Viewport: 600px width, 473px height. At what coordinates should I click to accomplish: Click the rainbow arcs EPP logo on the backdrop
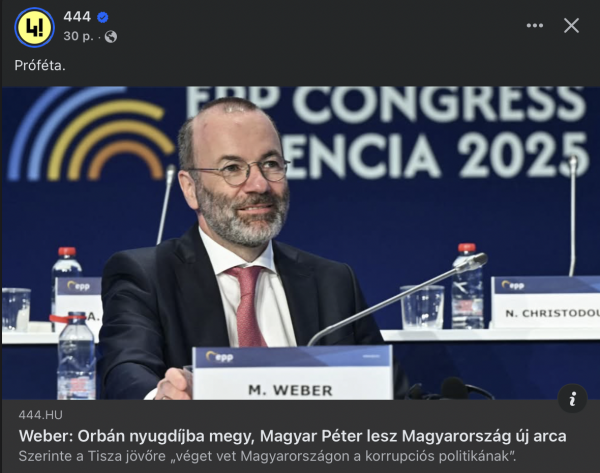[x=90, y=134]
